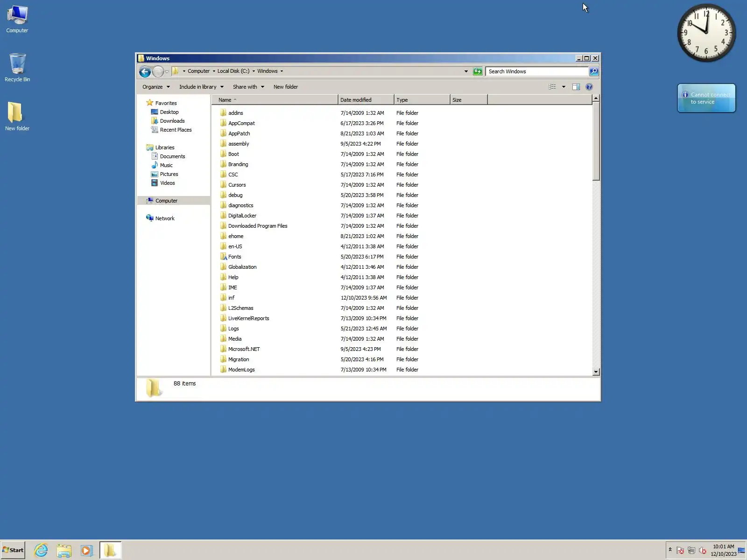The height and width of the screenshot is (560, 747).
Task: Click the file list scrollbar thumb
Action: [596, 141]
